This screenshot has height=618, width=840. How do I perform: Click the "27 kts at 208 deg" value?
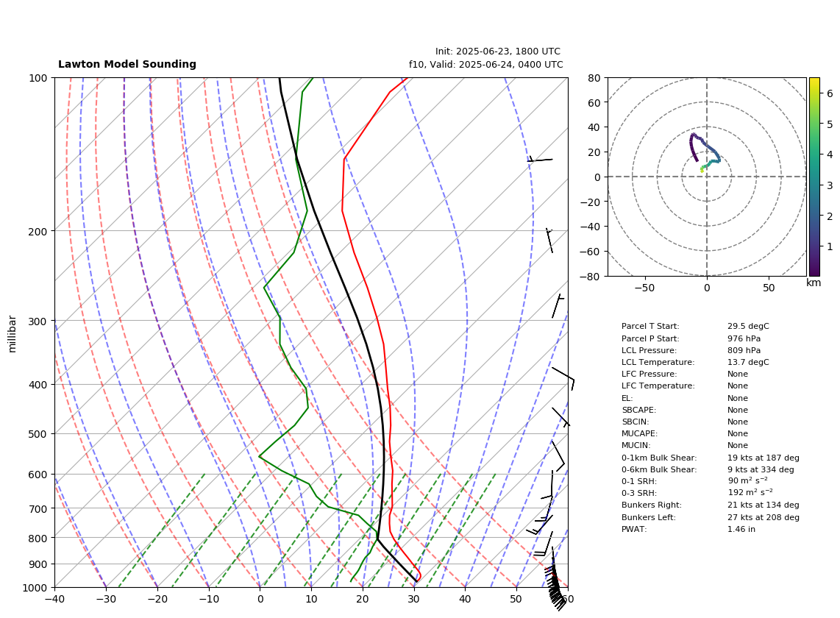coord(764,518)
